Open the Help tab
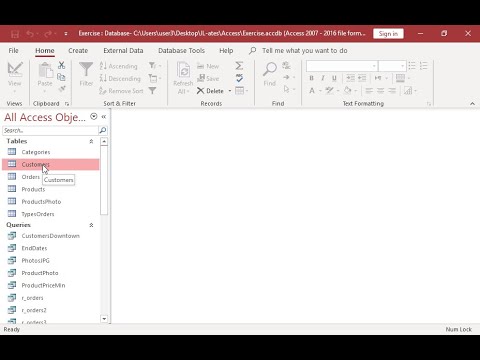Image resolution: width=480 pixels, height=360 pixels. click(226, 51)
